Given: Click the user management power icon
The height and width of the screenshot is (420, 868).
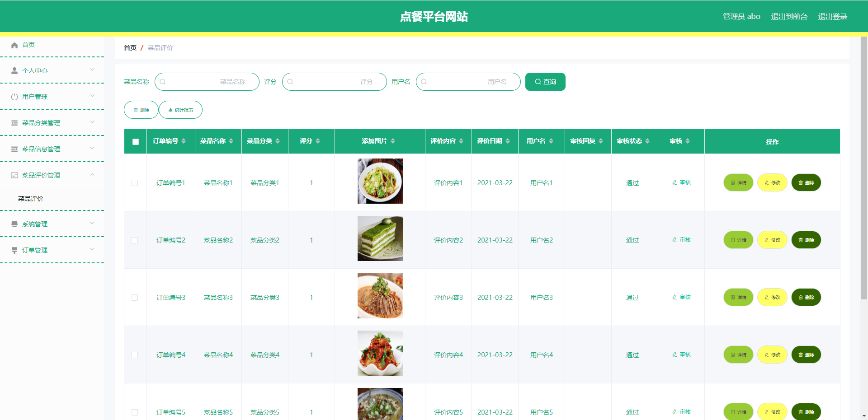Looking at the screenshot, I should click(x=14, y=97).
